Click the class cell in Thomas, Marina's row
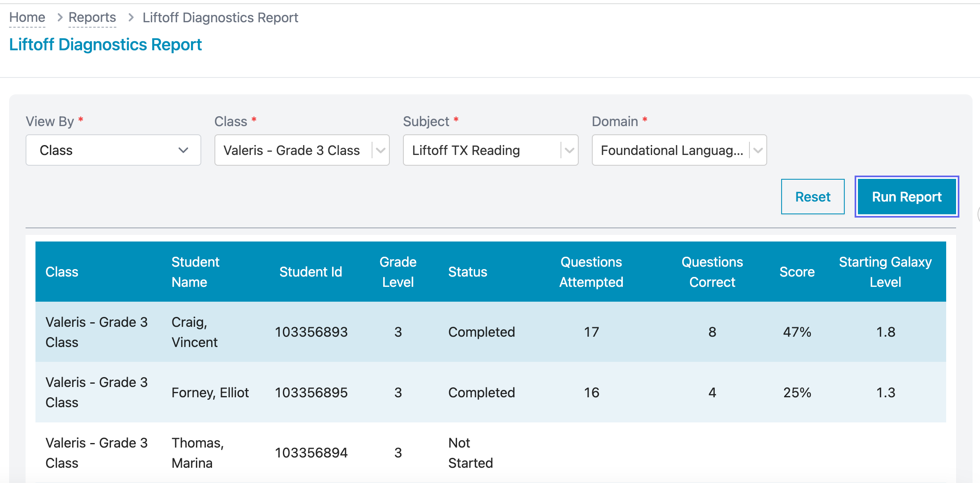 coord(97,453)
